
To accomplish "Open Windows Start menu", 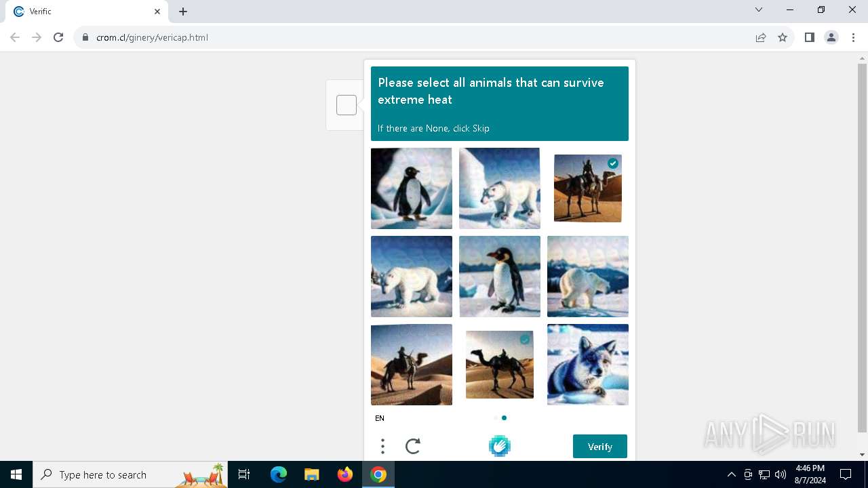I will [x=16, y=474].
